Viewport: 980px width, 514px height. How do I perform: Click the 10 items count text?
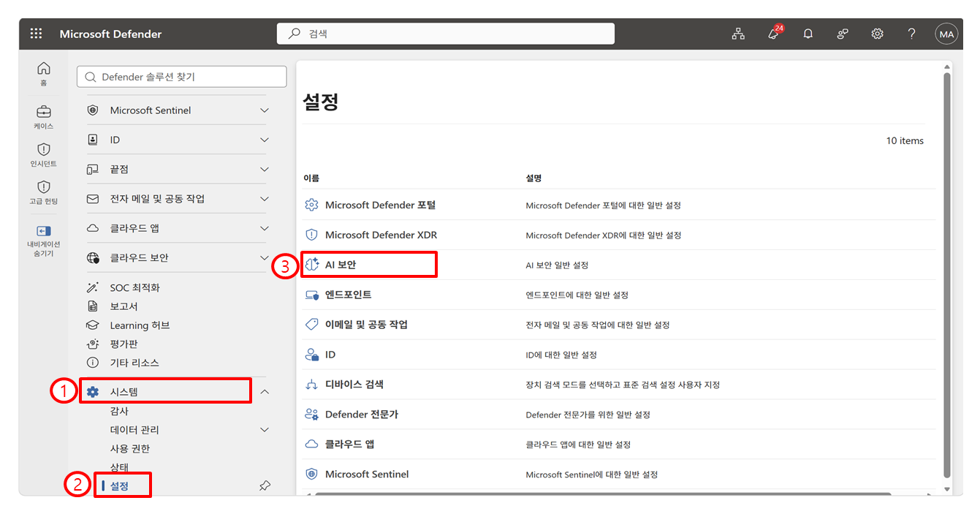click(905, 140)
